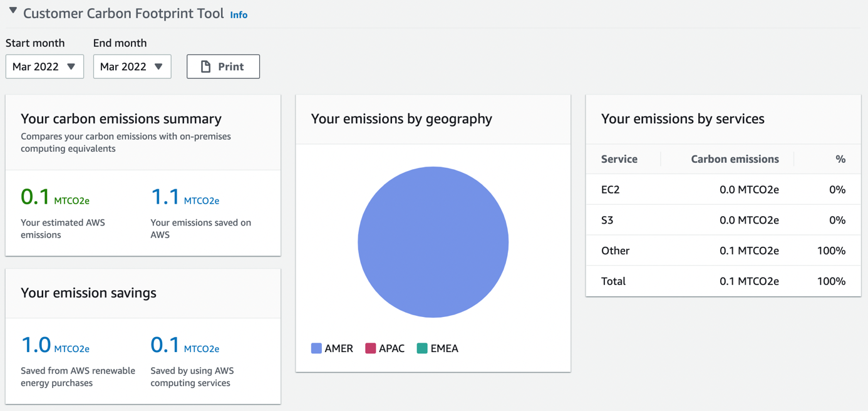This screenshot has width=868, height=411.
Task: Collapse the Customer Carbon Footprint Tool section
Action: tap(12, 11)
